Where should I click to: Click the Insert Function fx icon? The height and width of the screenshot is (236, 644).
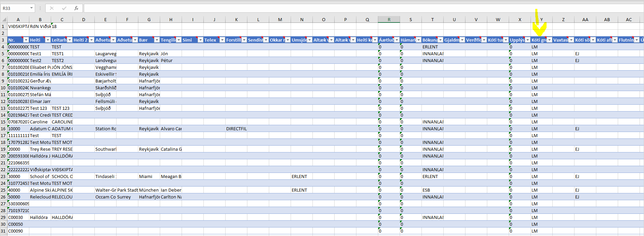76,8
